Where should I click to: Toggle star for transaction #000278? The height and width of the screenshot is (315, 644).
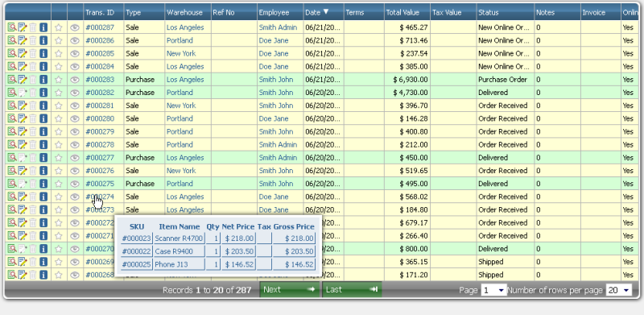59,145
